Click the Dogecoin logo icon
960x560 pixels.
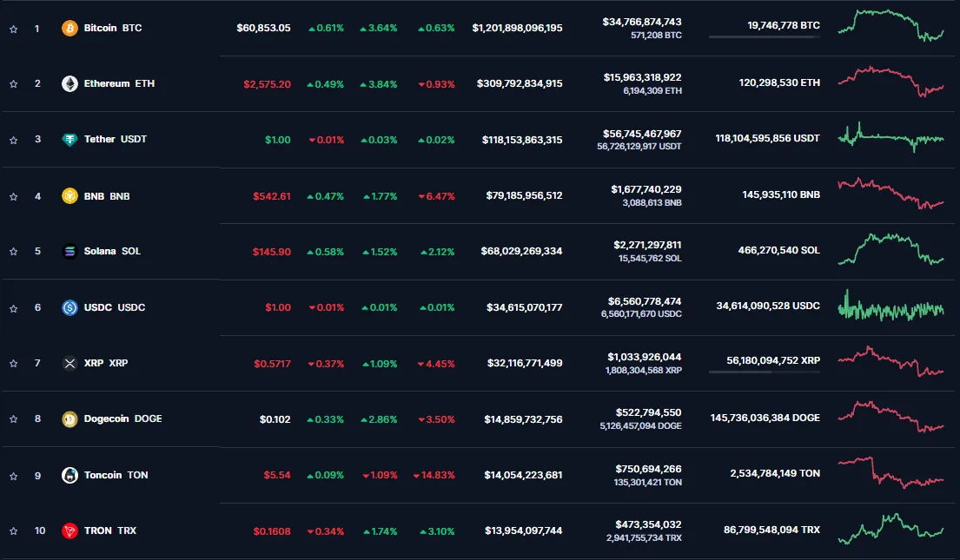(x=70, y=419)
